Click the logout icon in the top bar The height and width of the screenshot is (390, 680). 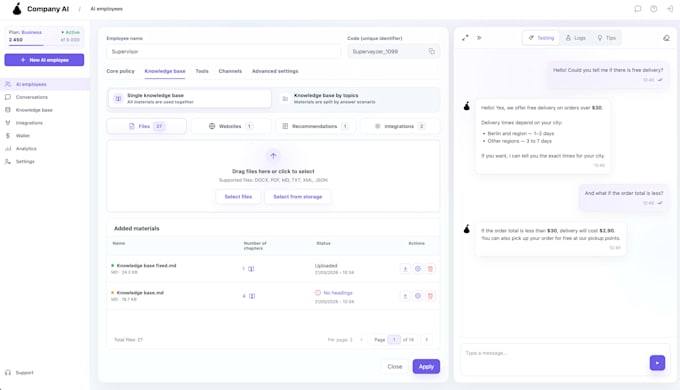[670, 9]
